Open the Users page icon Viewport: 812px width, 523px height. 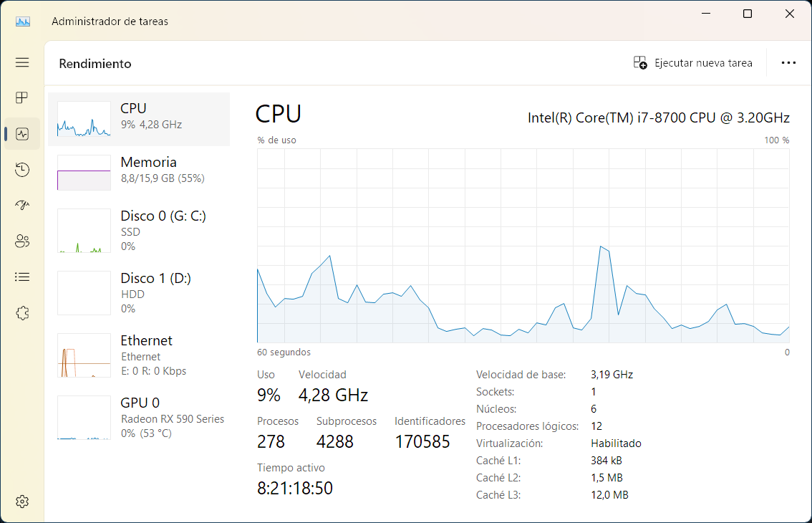coord(22,241)
